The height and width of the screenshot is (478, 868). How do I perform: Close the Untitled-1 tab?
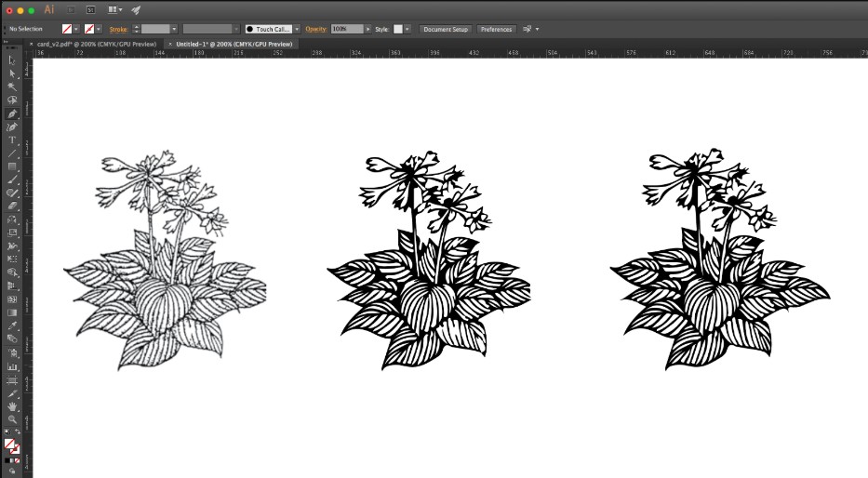[x=170, y=45]
